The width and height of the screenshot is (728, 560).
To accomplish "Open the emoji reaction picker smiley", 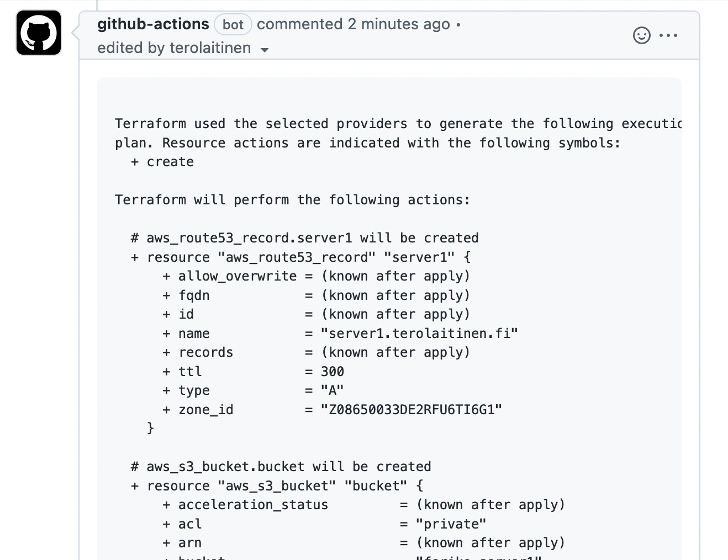I will [641, 35].
